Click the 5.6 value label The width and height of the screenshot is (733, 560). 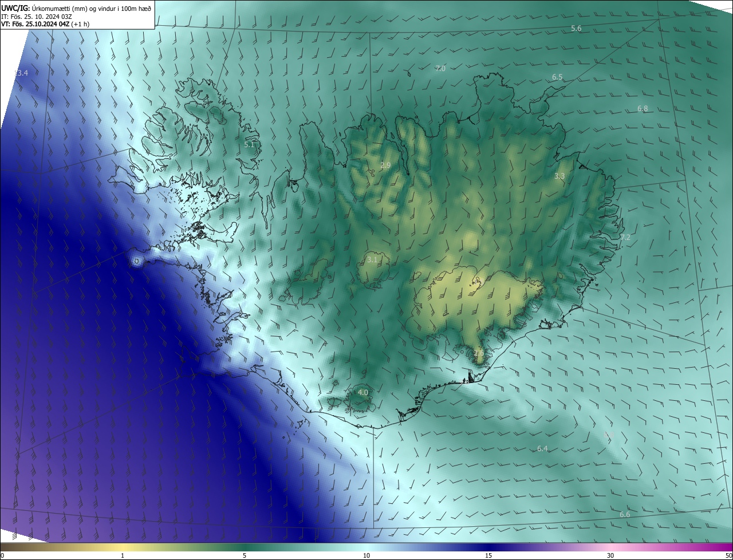tap(576, 29)
